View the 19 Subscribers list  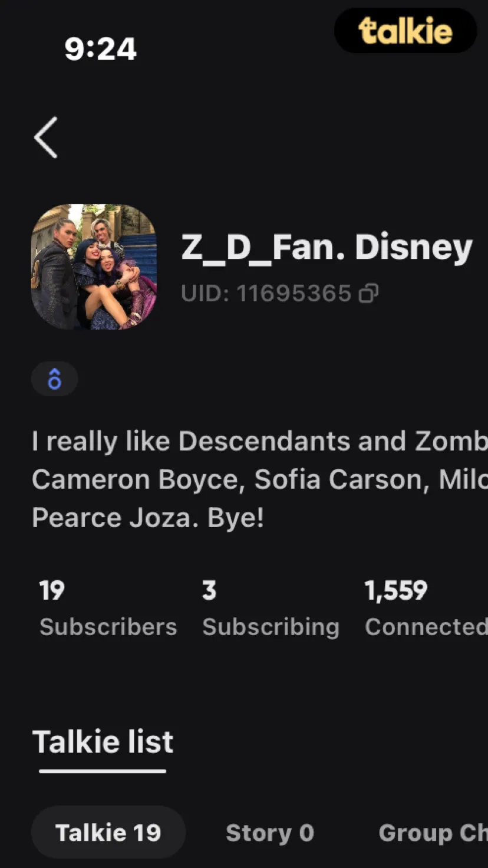point(108,608)
